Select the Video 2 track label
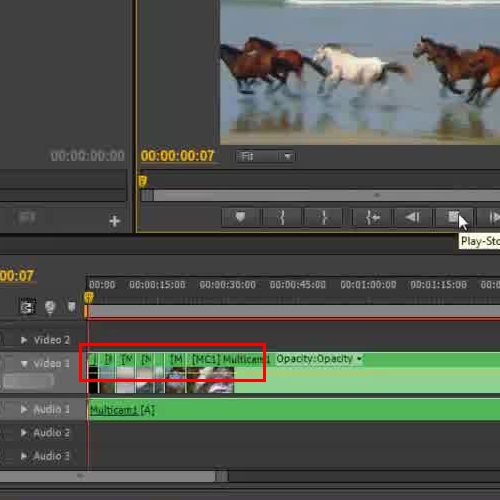The image size is (500, 500). [x=52, y=340]
